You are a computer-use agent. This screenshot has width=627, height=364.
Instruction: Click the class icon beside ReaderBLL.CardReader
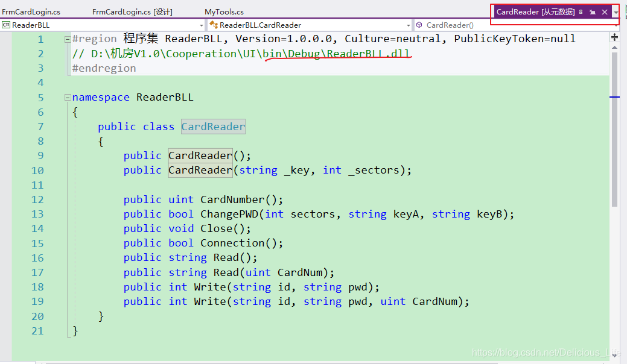tap(214, 25)
